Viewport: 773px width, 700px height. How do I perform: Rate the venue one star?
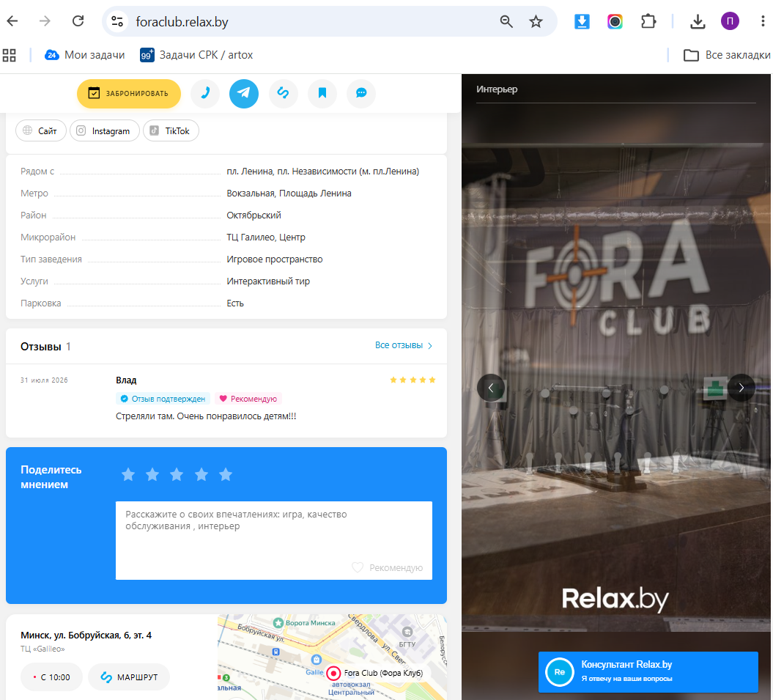click(128, 474)
